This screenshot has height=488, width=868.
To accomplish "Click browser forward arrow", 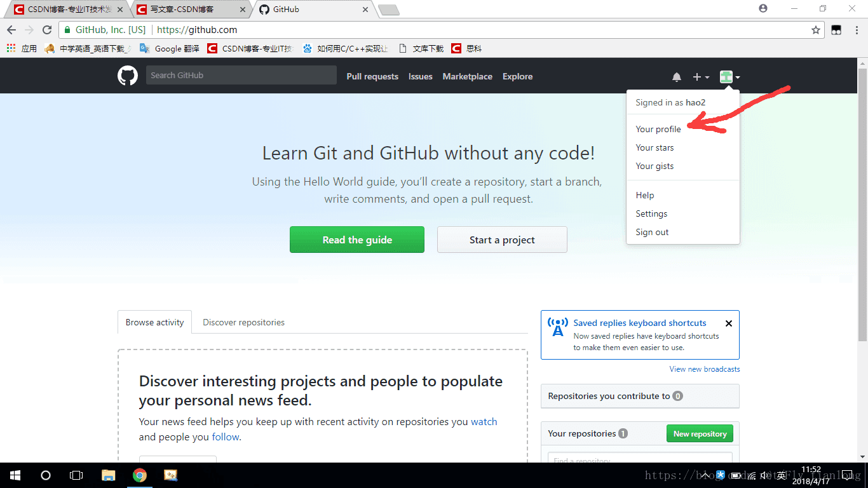I will (29, 30).
